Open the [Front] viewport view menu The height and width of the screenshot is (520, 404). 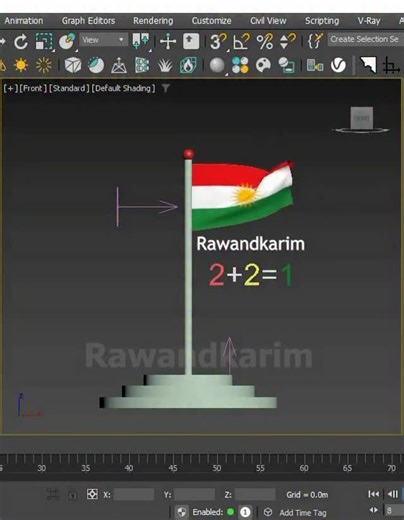coord(33,88)
